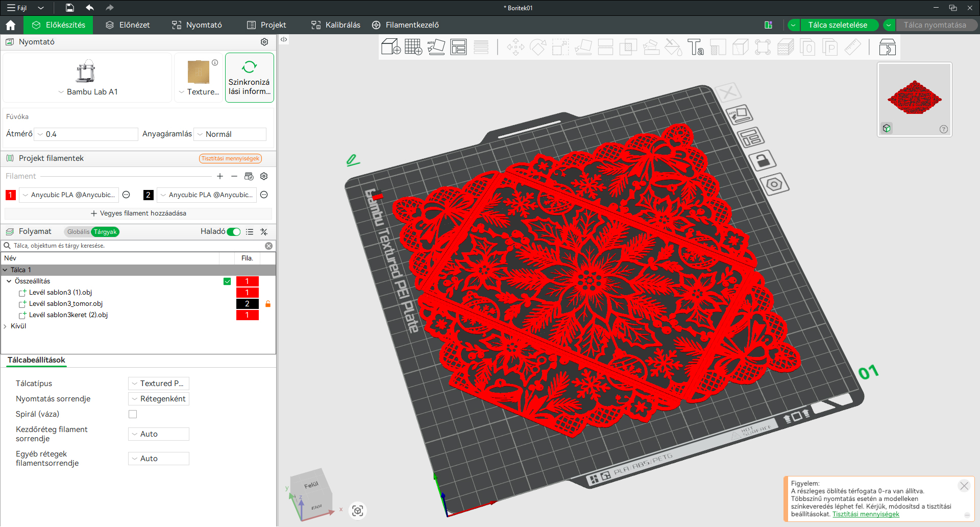Select the Text shape tool
The height and width of the screenshot is (527, 980).
pyautogui.click(x=695, y=47)
